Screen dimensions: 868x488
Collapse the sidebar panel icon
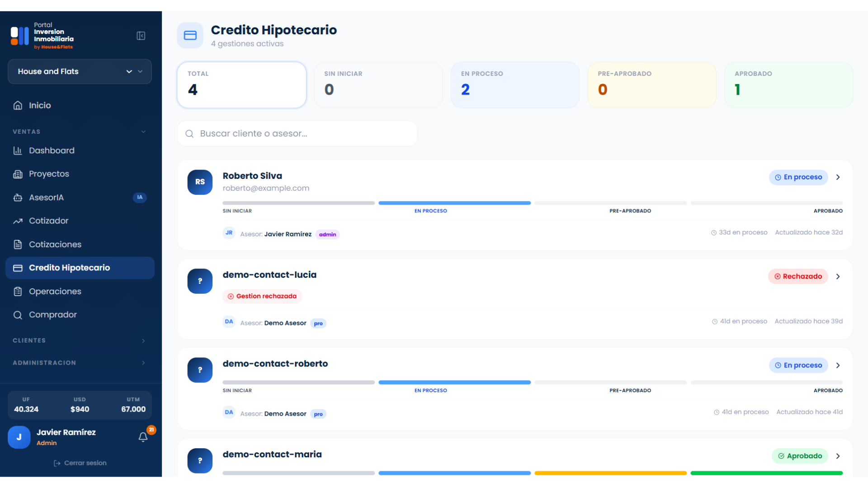141,36
